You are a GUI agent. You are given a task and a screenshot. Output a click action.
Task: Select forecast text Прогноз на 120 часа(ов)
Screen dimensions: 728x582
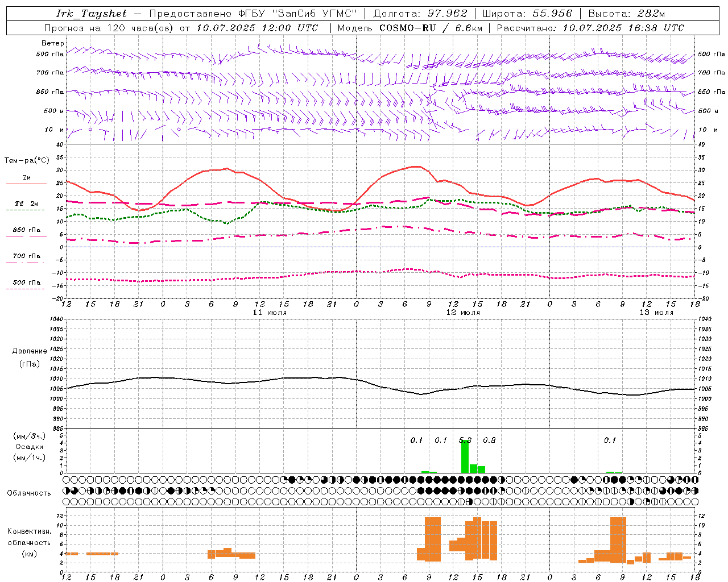pyautogui.click(x=109, y=28)
